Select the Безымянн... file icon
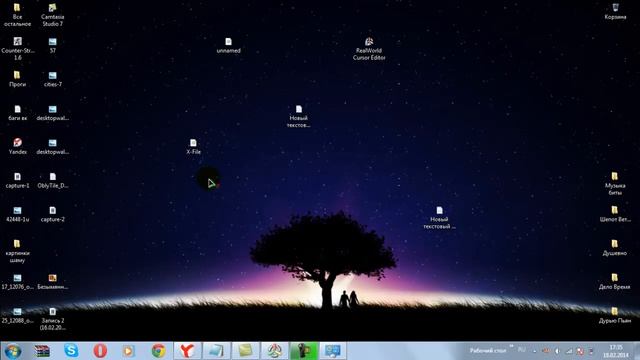Image resolution: width=640 pixels, height=360 pixels. [53, 282]
